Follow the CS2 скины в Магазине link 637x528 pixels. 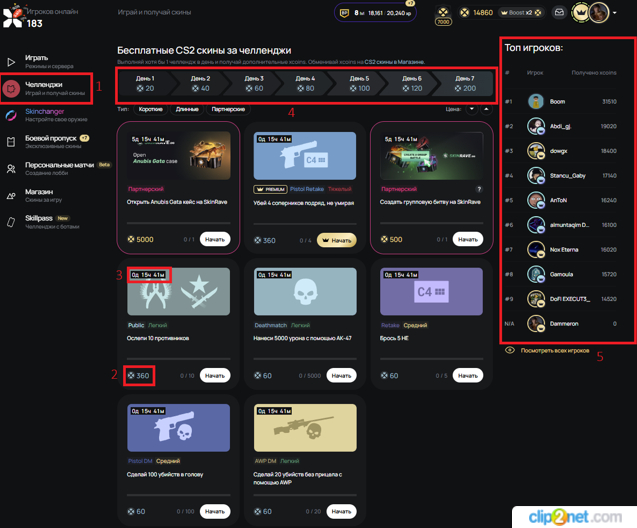point(394,62)
